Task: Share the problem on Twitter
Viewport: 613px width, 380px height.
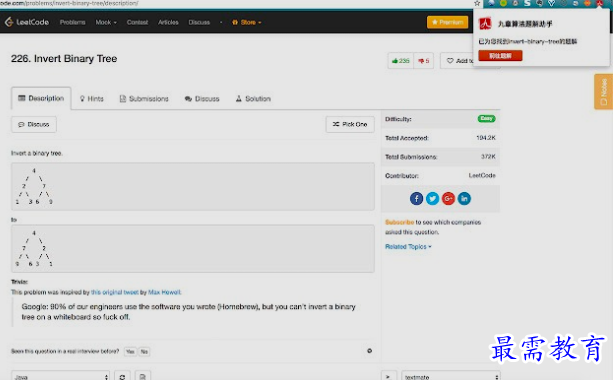Action: point(432,199)
